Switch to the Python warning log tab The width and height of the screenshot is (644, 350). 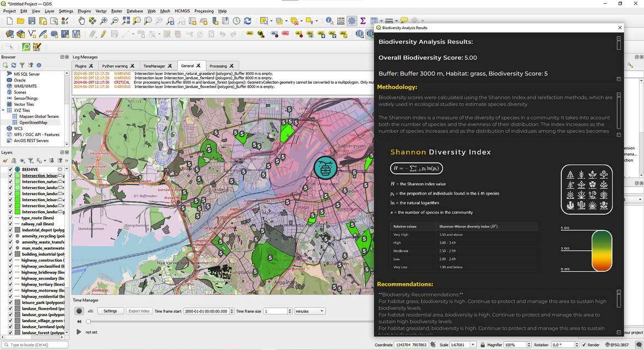tap(114, 66)
